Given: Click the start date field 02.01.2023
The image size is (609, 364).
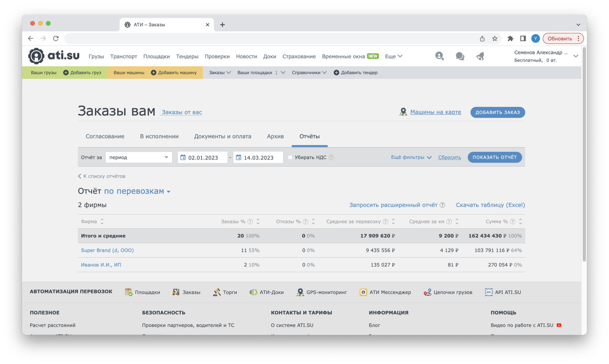Looking at the screenshot, I should click(x=203, y=157).
